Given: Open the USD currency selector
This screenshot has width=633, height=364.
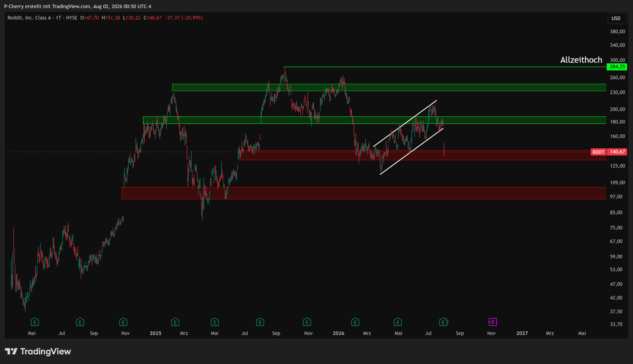Looking at the screenshot, I should pos(617,18).
